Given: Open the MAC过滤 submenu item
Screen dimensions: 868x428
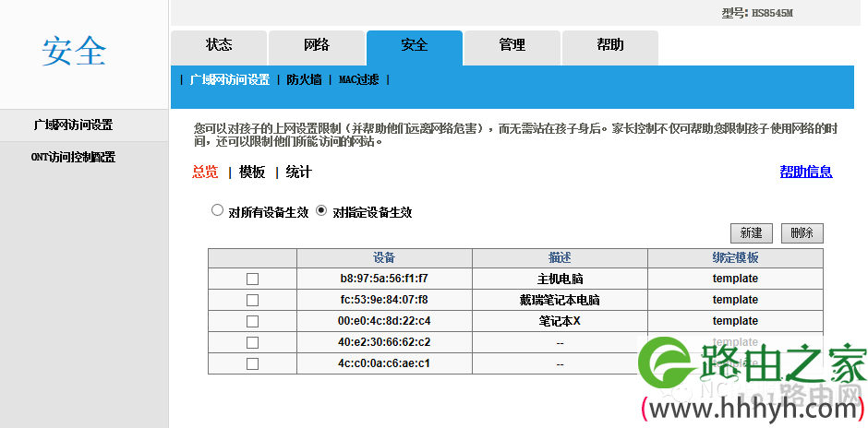Looking at the screenshot, I should pos(358,80).
